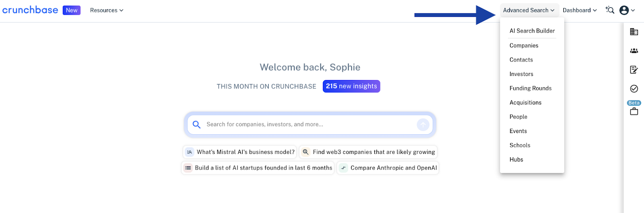This screenshot has width=644, height=213.
Task: Click the crunchbase logo
Action: point(30,10)
